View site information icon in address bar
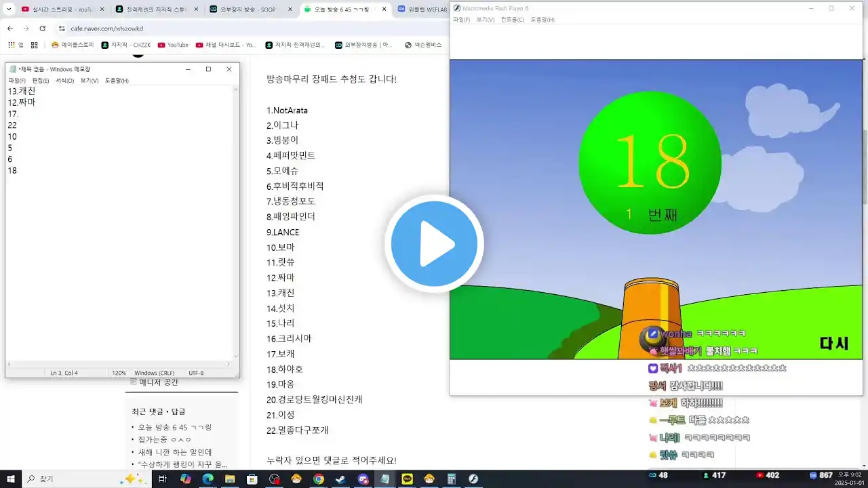 [62, 28]
